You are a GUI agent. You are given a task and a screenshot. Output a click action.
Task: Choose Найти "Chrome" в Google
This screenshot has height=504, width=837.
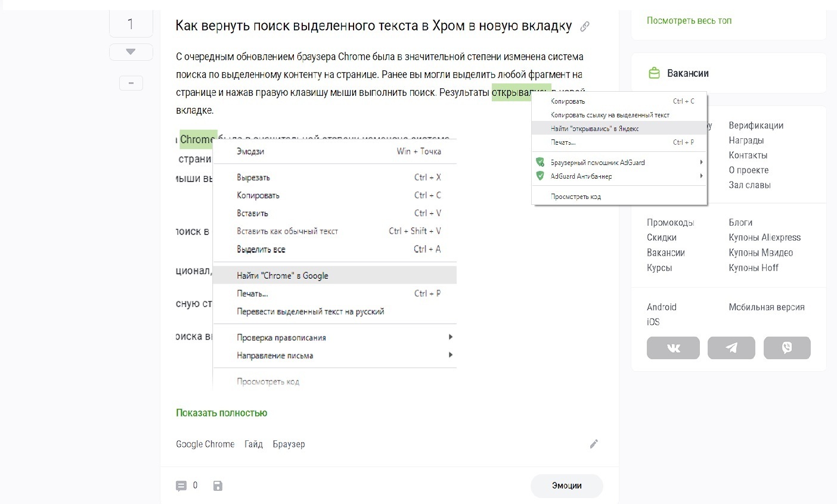[x=335, y=275]
